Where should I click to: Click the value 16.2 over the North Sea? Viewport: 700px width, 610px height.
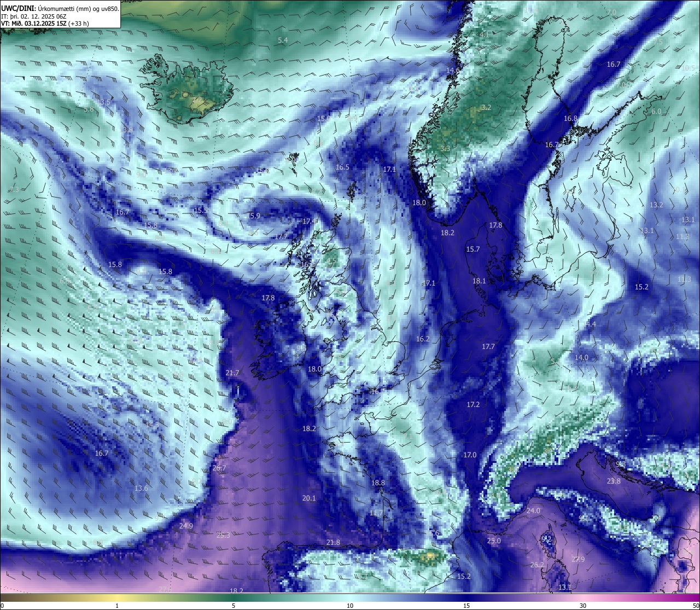tap(423, 339)
